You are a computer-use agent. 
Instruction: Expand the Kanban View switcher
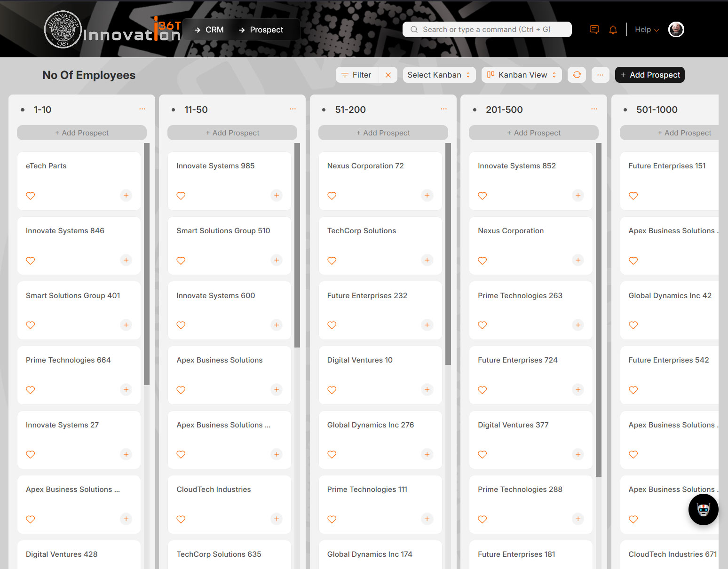click(x=522, y=75)
